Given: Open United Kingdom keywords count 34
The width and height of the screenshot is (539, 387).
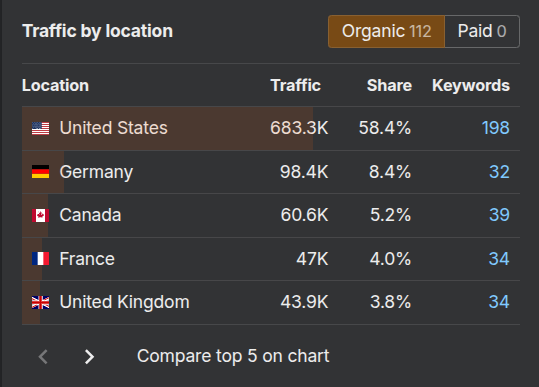Looking at the screenshot, I should (x=499, y=302).
